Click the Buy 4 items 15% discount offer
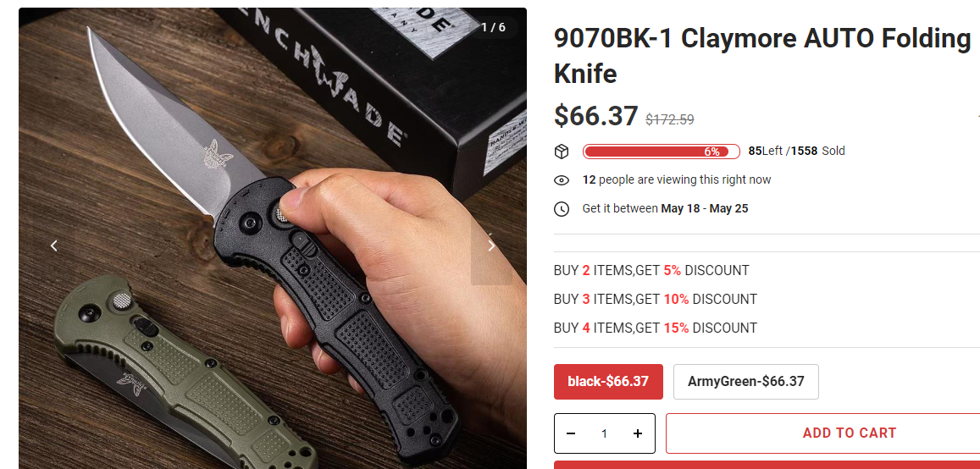This screenshot has height=469, width=980. point(655,328)
